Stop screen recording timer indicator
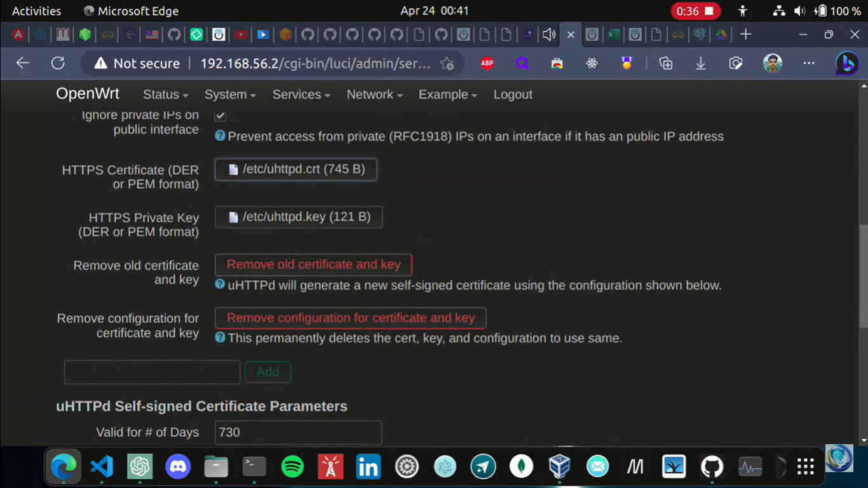The width and height of the screenshot is (868, 488). pos(696,11)
